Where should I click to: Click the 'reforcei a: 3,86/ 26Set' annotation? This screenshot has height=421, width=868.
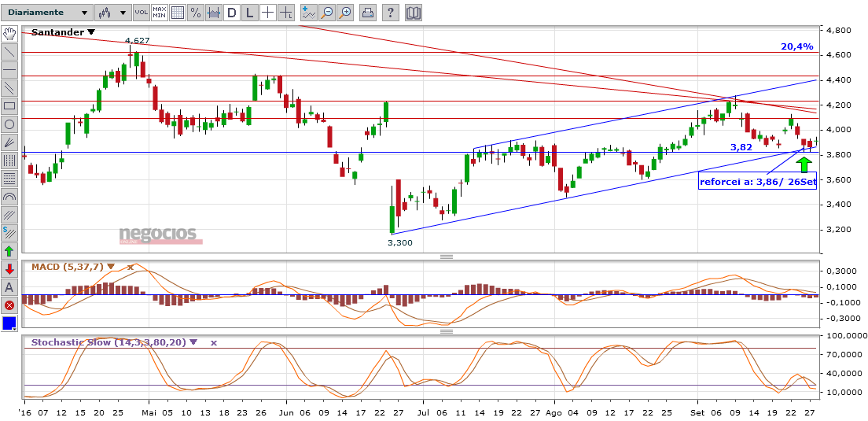[x=758, y=182]
